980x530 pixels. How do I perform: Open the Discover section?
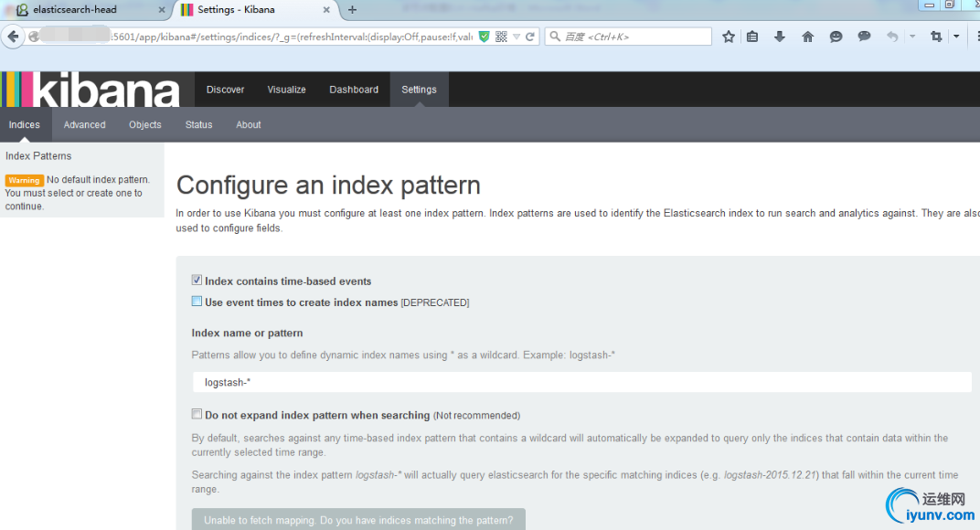pyautogui.click(x=225, y=90)
